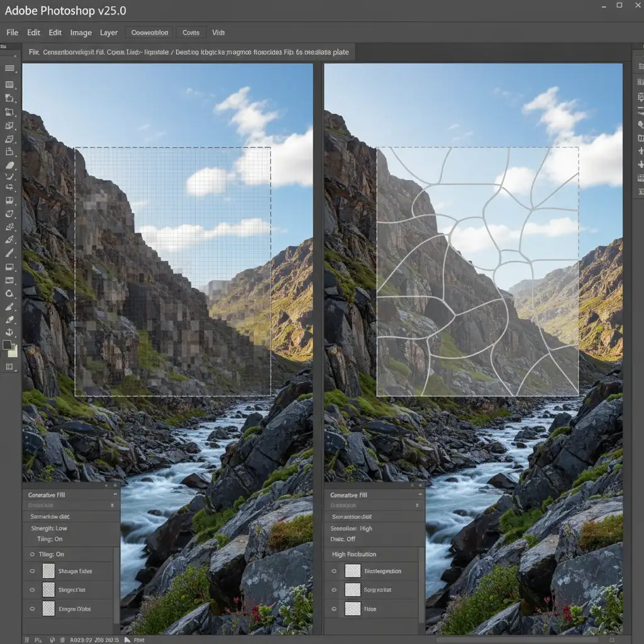Image resolution: width=644 pixels, height=644 pixels.
Task: Click the ellipse shape tool in toolbar
Action: point(9,294)
